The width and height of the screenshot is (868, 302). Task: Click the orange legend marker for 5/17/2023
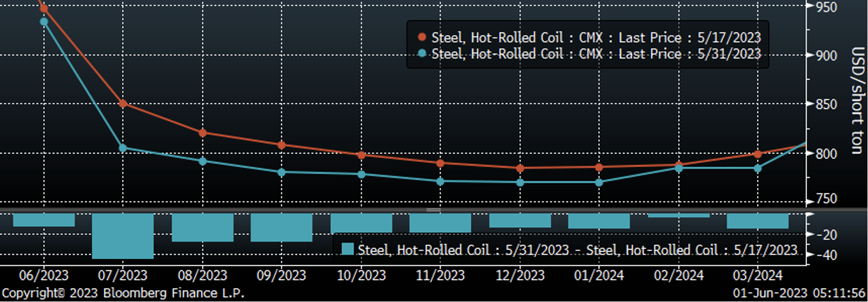(x=422, y=37)
